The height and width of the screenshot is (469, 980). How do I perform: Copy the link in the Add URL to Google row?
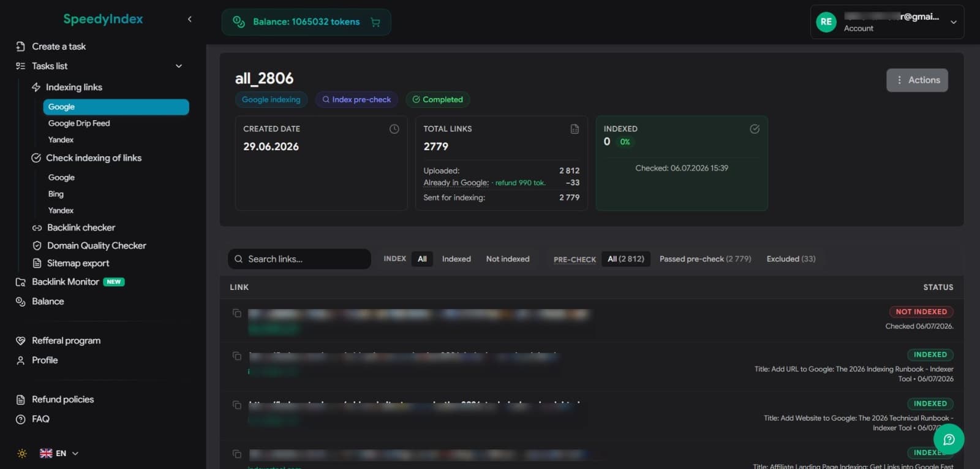(x=237, y=356)
